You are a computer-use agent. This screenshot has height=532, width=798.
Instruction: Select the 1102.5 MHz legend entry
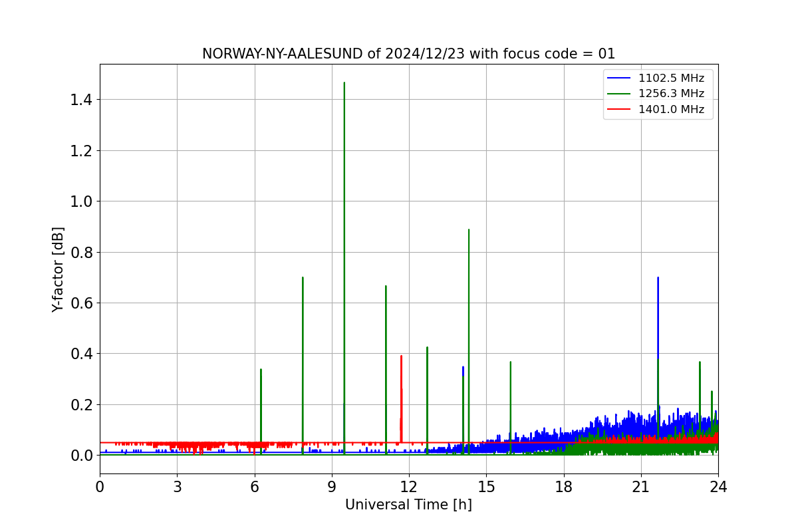coord(657,78)
